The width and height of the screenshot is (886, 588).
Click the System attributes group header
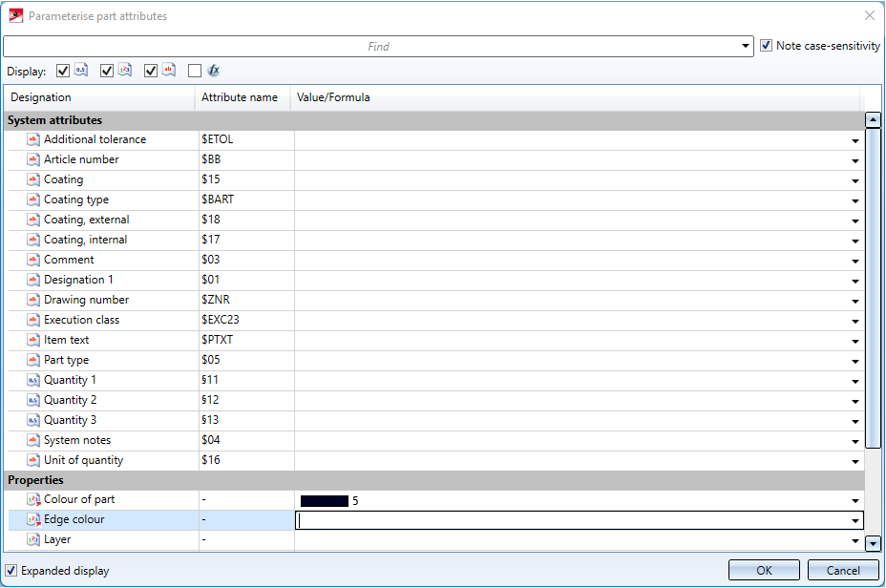point(434,120)
